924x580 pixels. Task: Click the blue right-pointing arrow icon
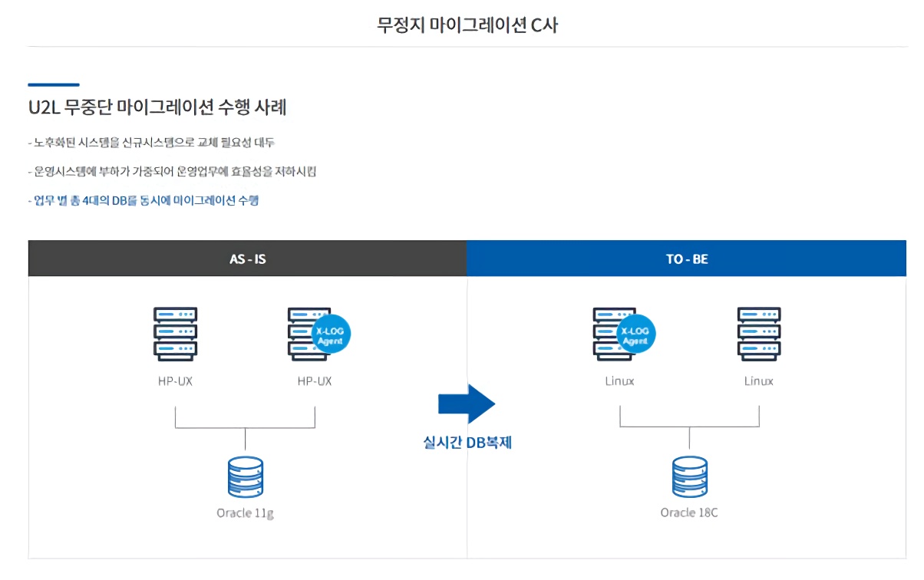pos(467,404)
